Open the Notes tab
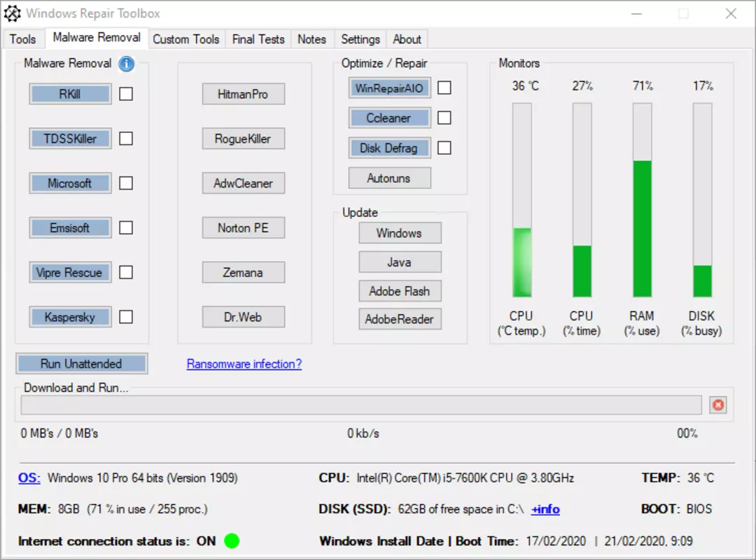756x560 pixels. (312, 39)
